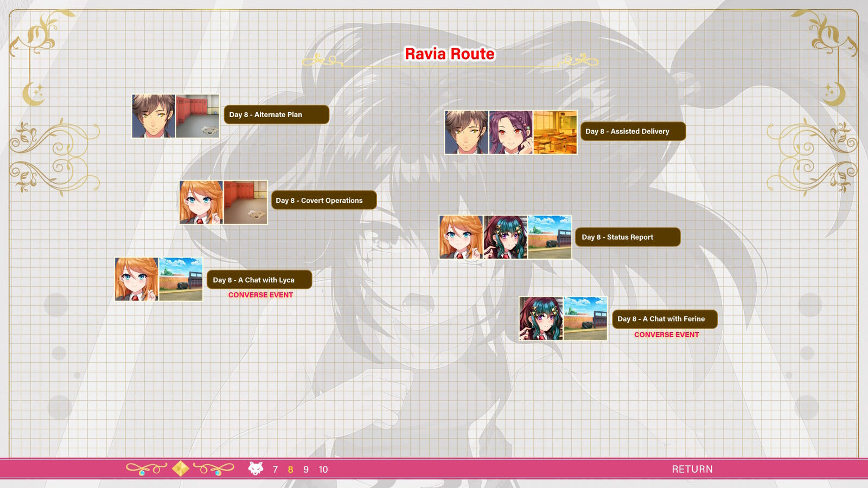
Task: Open the Day 8 - Alternate Plan event
Action: pyautogui.click(x=276, y=114)
